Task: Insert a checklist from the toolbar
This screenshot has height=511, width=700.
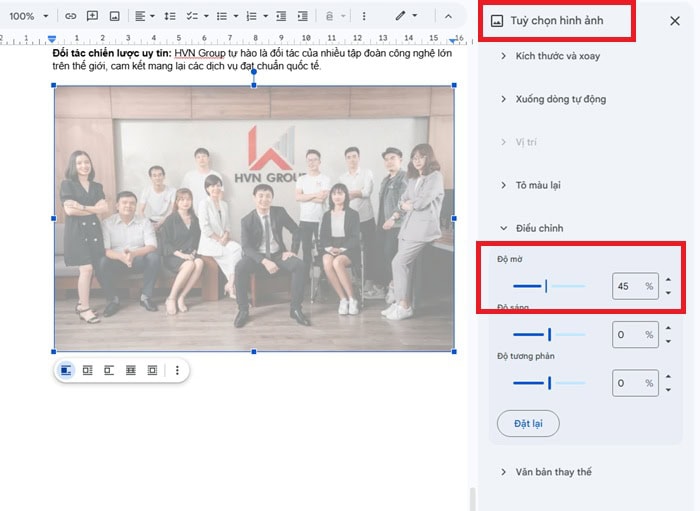Action: tap(192, 17)
